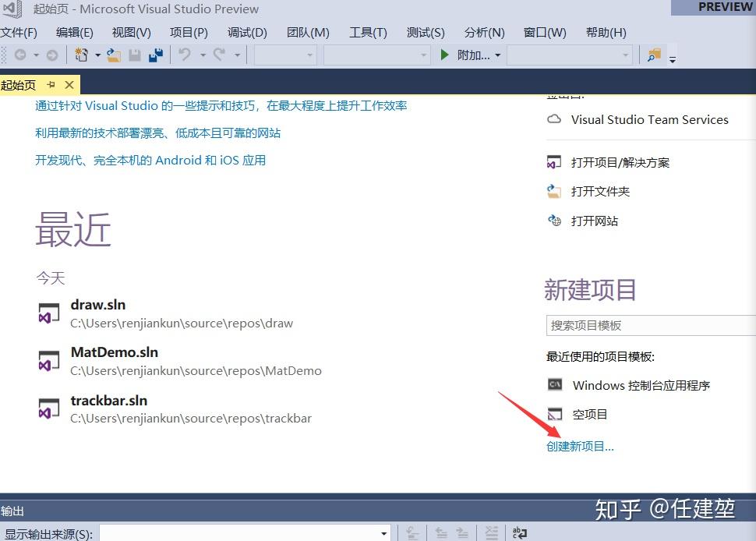The image size is (756, 541).
Task: Click the cloud icon beside Visual Studio Team Services
Action: coord(554,119)
